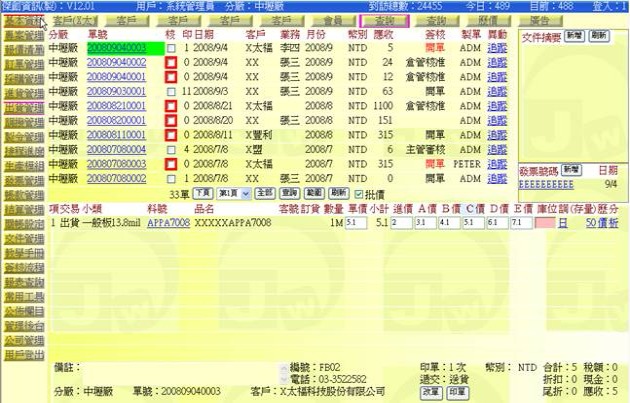Click 追蹤 link for the first order row
The height and width of the screenshot is (403, 630).
click(x=497, y=48)
